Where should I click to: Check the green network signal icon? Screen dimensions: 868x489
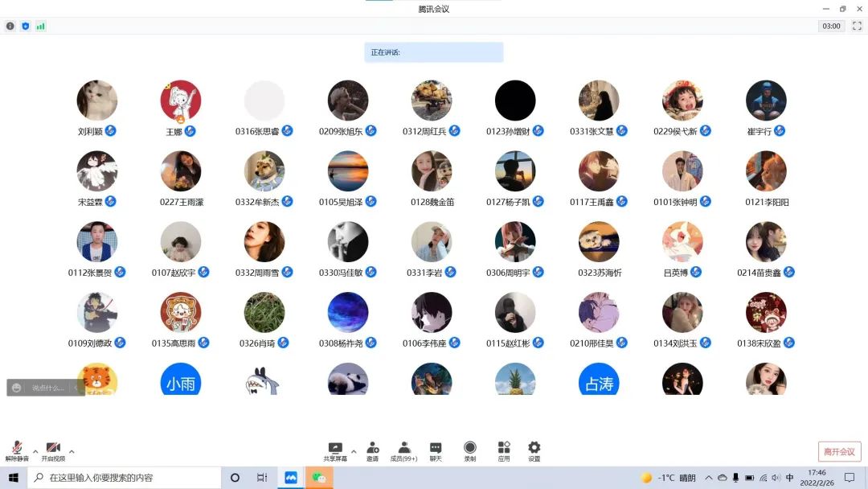click(40, 26)
